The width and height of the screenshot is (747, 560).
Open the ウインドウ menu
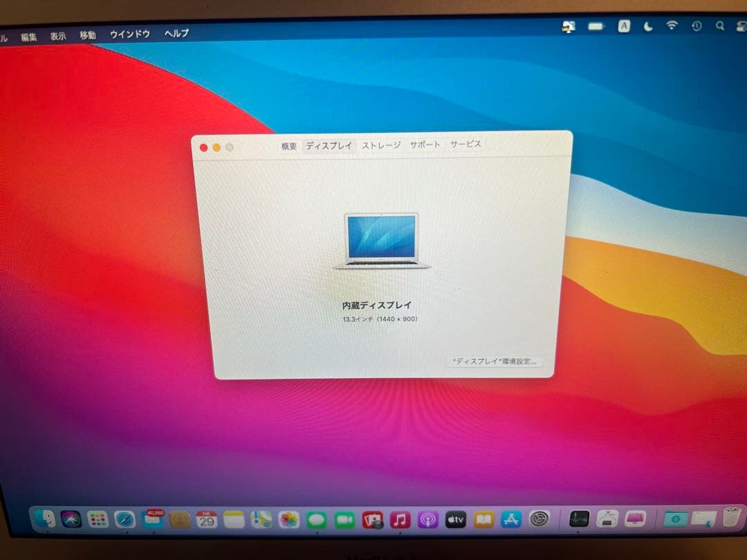(x=129, y=33)
